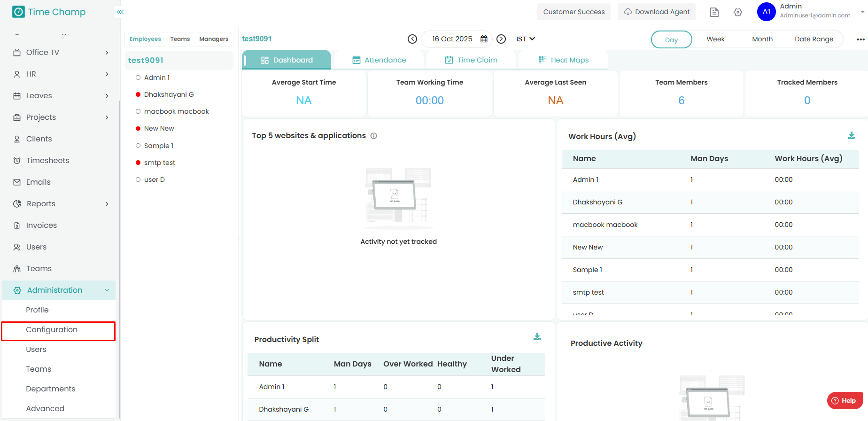868x421 pixels.
Task: Select the Week view toggle
Action: coord(715,39)
